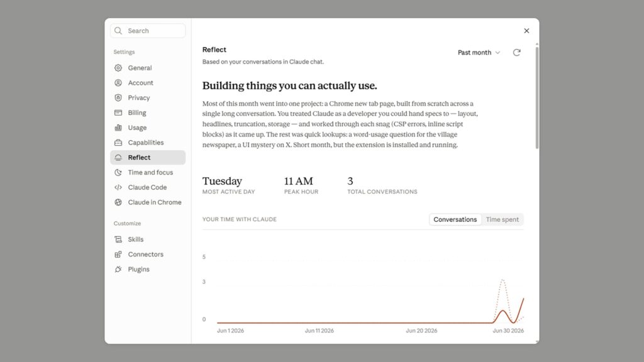Switch chart to Conversations view

[x=455, y=219]
